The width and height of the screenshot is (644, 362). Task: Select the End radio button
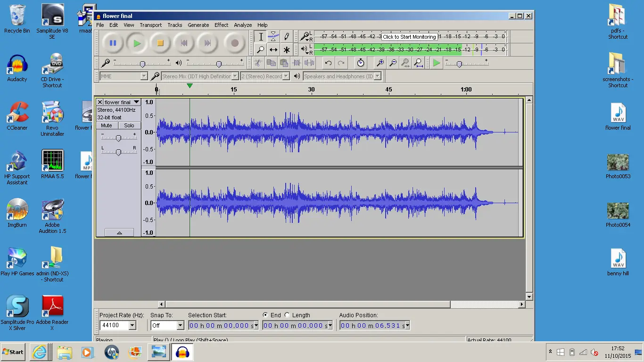pos(265,315)
